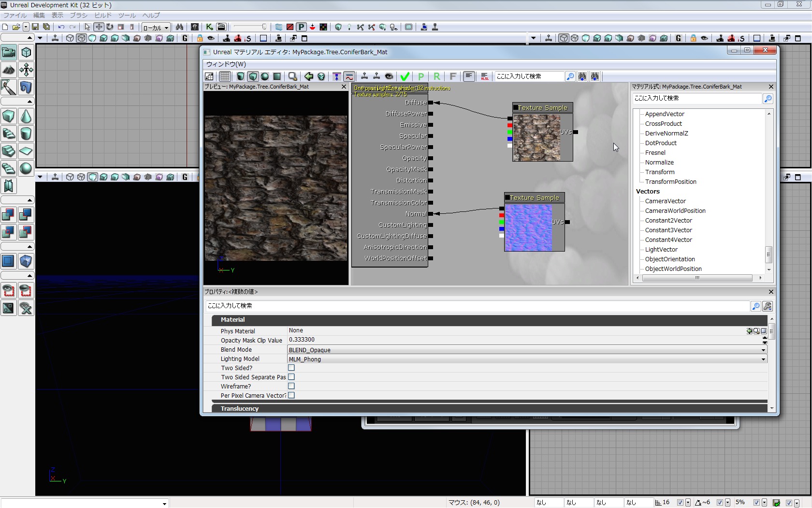Open the ローカル coordinate system dropdown
Image resolution: width=812 pixels, height=508 pixels.
(156, 28)
